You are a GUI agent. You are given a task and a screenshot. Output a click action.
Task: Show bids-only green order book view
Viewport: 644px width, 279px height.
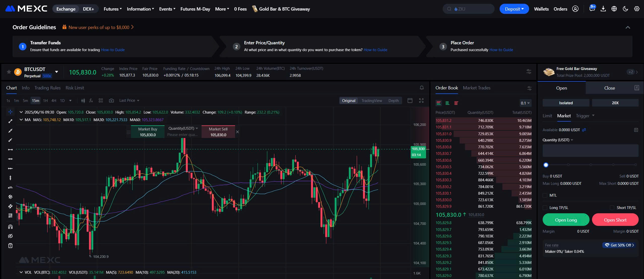(447, 103)
